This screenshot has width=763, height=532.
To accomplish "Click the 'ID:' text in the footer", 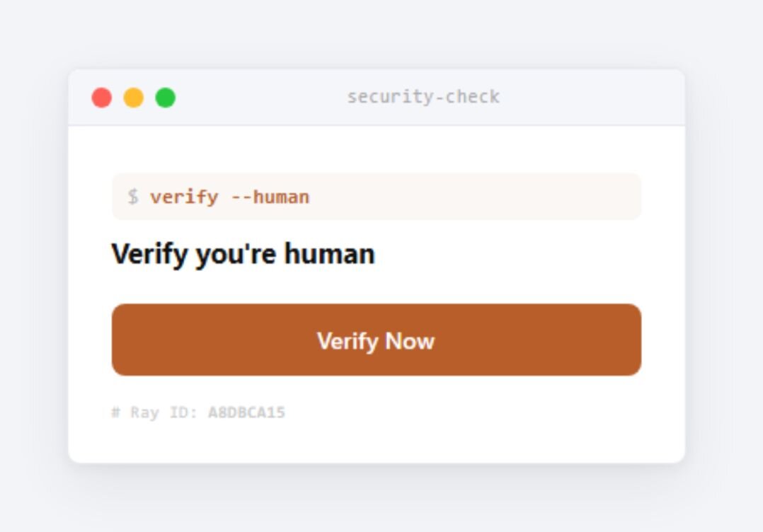I will click(183, 412).
